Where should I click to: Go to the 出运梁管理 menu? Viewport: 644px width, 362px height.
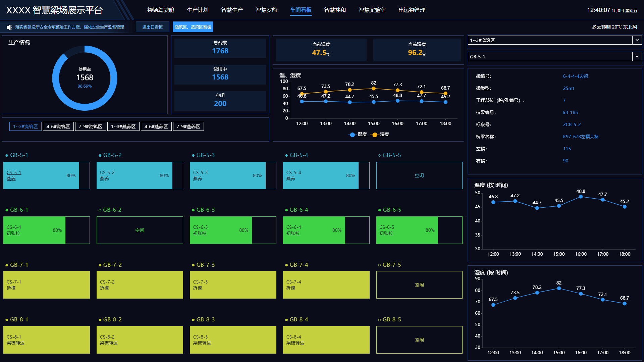tap(412, 10)
